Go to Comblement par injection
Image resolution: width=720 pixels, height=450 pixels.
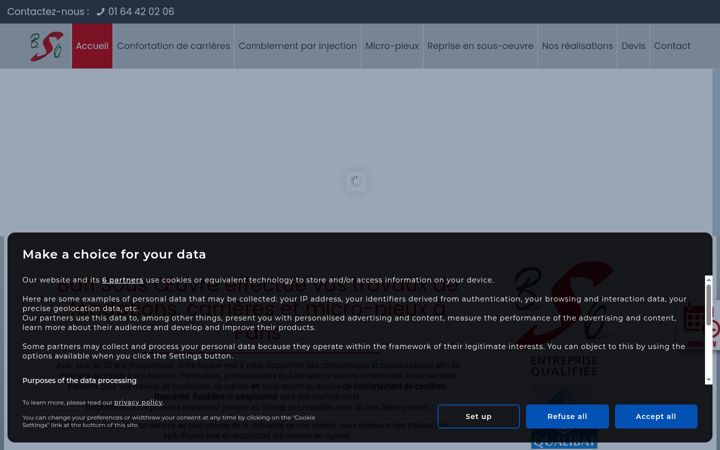click(298, 46)
